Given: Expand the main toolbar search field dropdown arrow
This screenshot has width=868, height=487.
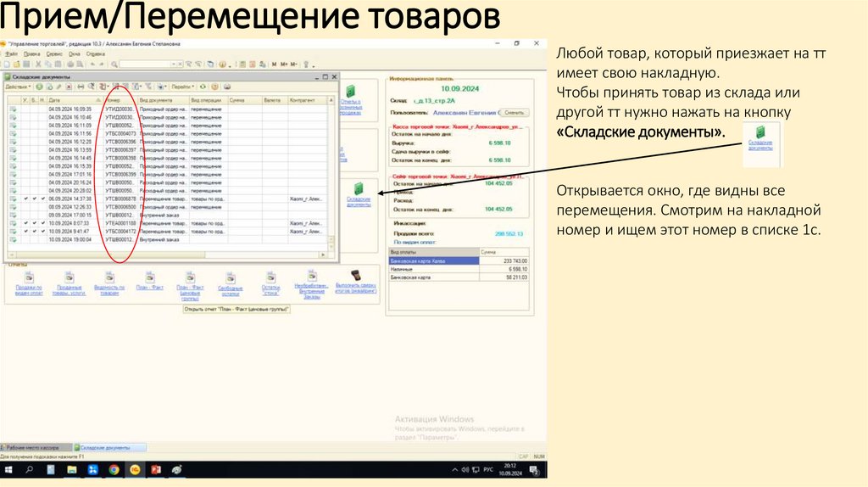Looking at the screenshot, I should pos(173,64).
